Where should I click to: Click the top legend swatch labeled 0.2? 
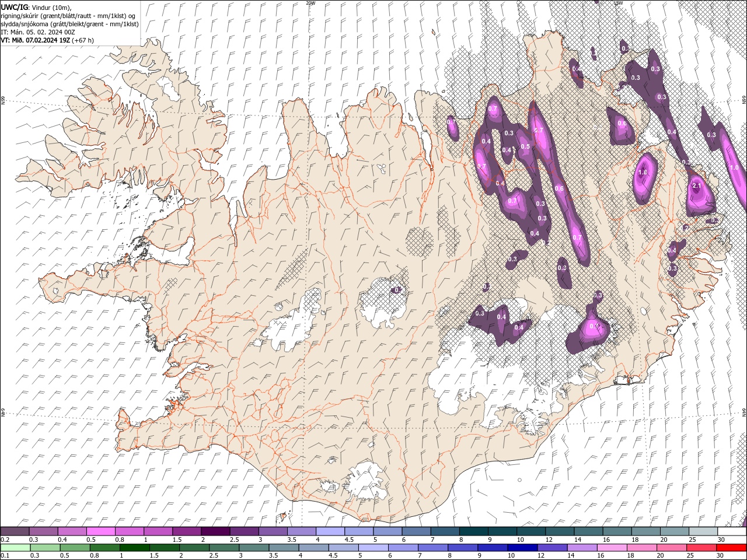click(x=15, y=531)
